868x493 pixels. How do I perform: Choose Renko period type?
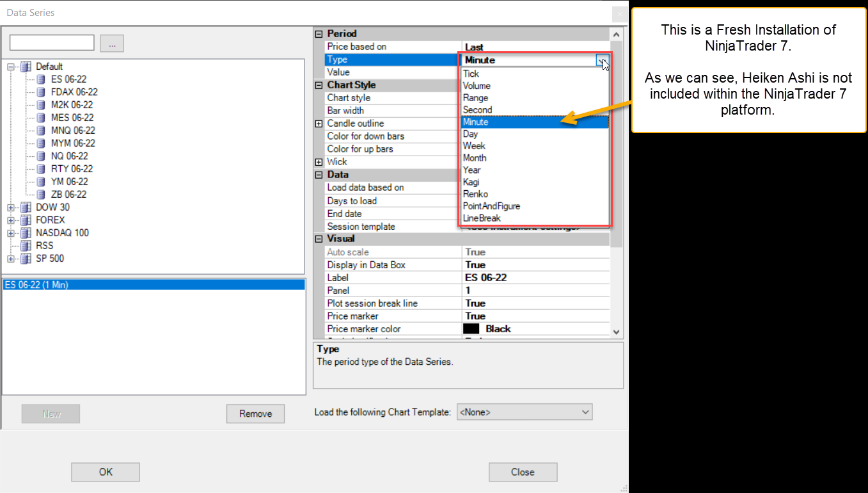535,194
